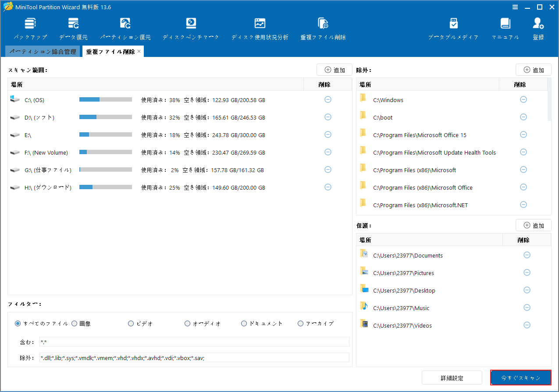Launch the ディスクベンチマーク (Disk Benchmark) tool
The width and height of the screenshot is (559, 392).
point(191,27)
